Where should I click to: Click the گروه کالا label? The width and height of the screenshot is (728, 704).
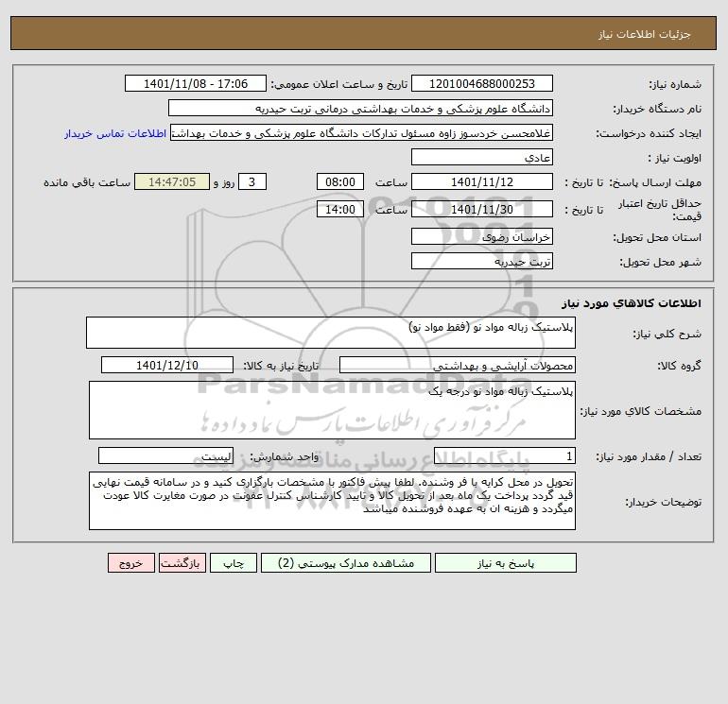pyautogui.click(x=679, y=366)
